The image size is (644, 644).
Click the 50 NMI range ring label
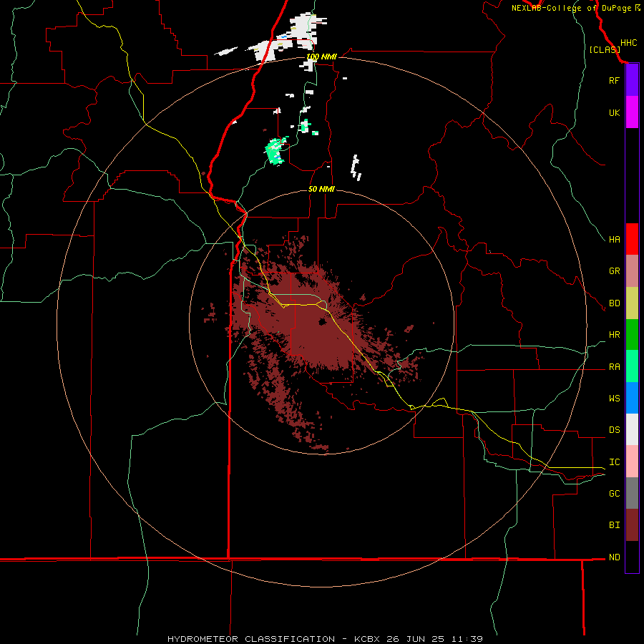pyautogui.click(x=321, y=190)
